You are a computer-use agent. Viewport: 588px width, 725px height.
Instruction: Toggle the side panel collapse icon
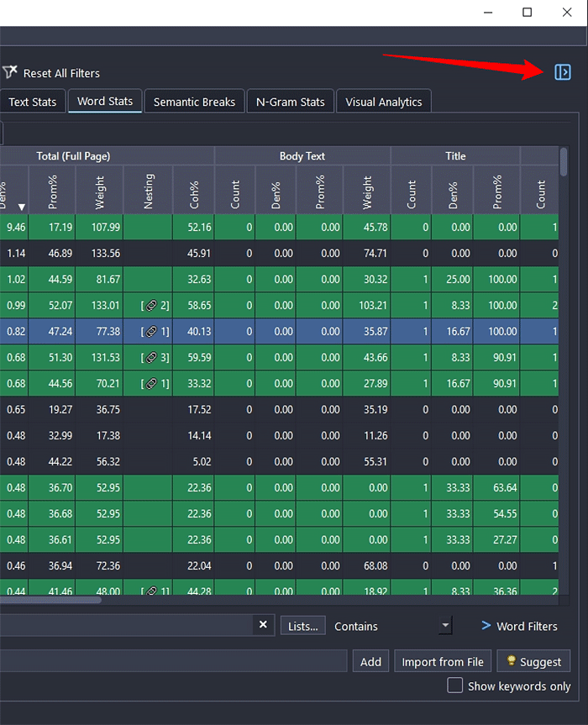tap(563, 72)
